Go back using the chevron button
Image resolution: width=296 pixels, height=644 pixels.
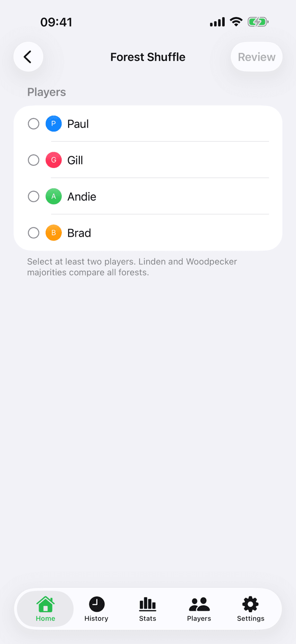coord(28,57)
